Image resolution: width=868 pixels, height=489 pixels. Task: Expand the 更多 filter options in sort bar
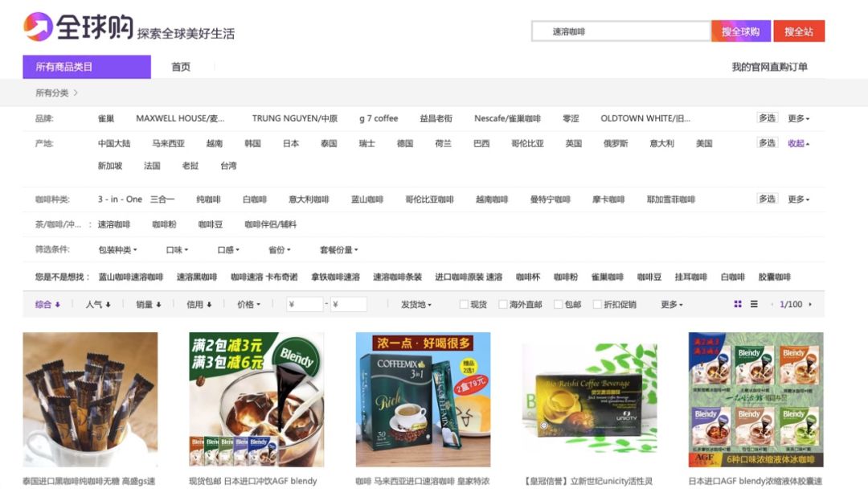(672, 304)
